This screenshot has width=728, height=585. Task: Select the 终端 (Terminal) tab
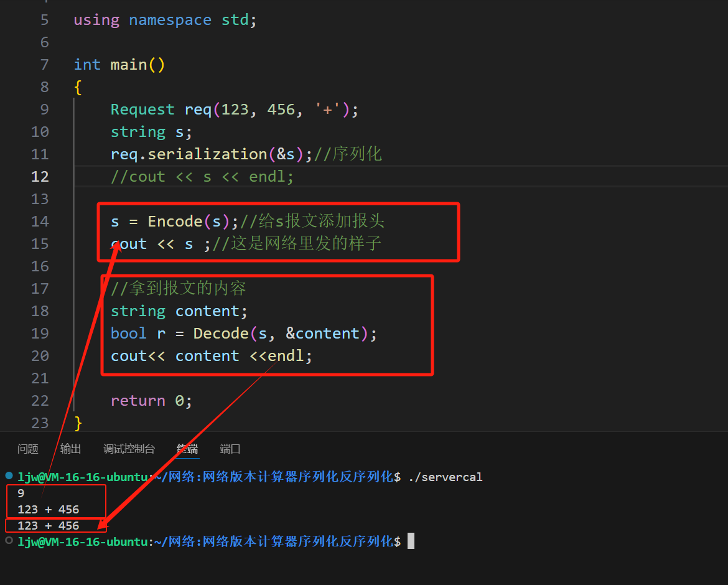click(x=187, y=449)
